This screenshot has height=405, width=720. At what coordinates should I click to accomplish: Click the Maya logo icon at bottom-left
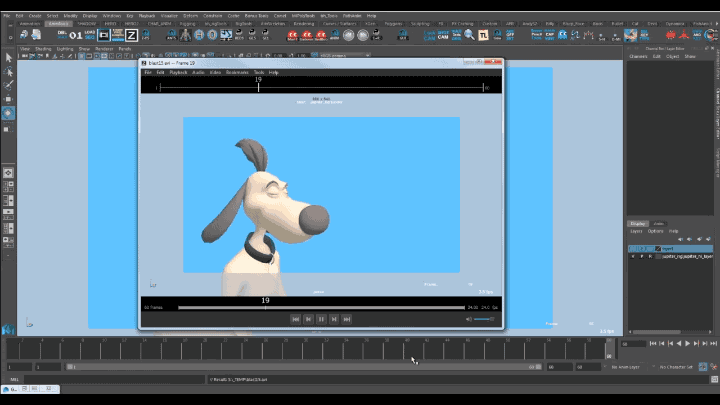(x=8, y=330)
